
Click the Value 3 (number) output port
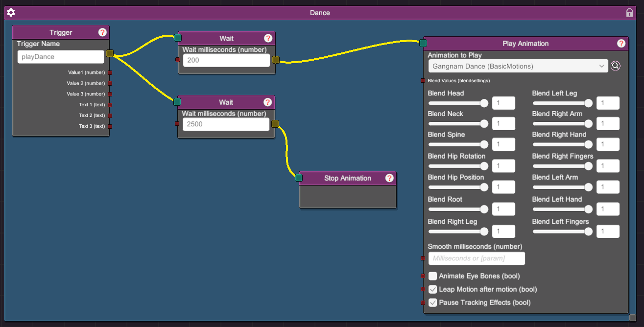click(x=110, y=94)
